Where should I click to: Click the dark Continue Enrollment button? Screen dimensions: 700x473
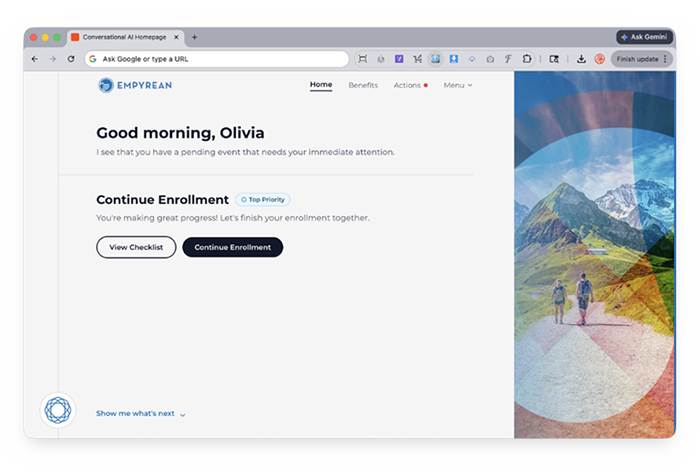pos(233,247)
